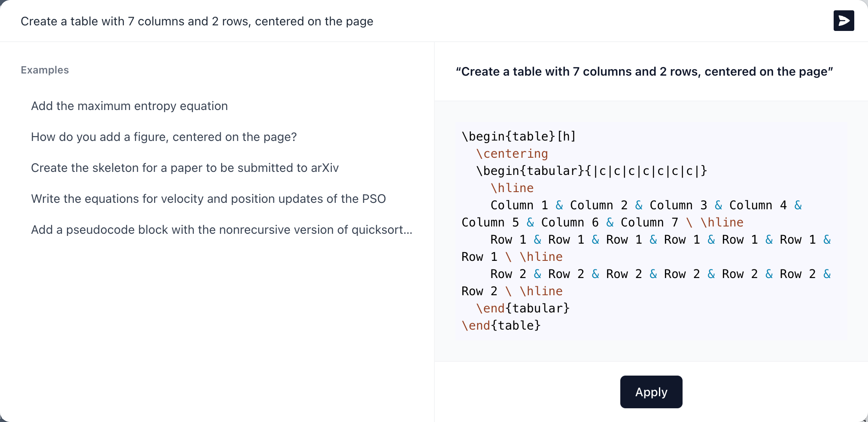Select the PSO velocity and position equations example
Screen dimensions: 868x422
[208, 199]
